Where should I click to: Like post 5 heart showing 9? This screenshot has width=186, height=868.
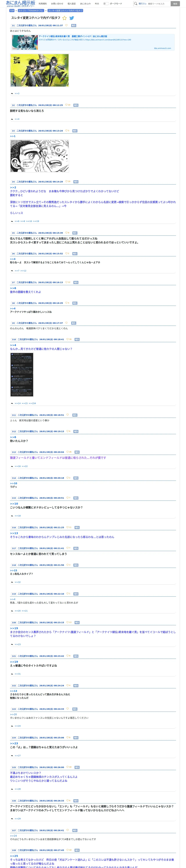[x=66, y=232]
